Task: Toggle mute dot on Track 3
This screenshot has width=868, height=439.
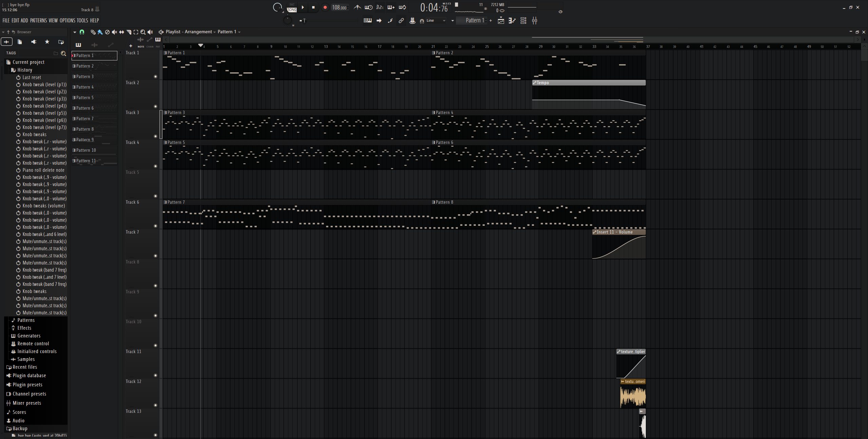Action: click(x=156, y=136)
